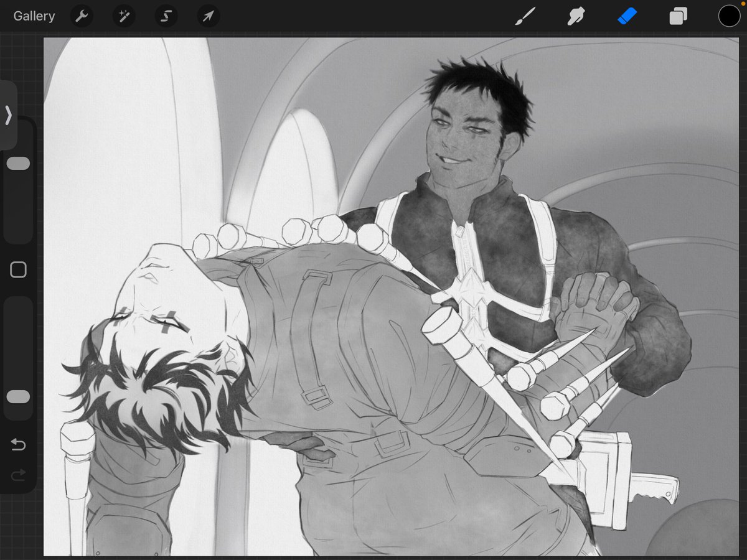Open the Adjustments magic wand menu
Image resolution: width=747 pixels, height=560 pixels.
[x=124, y=16]
